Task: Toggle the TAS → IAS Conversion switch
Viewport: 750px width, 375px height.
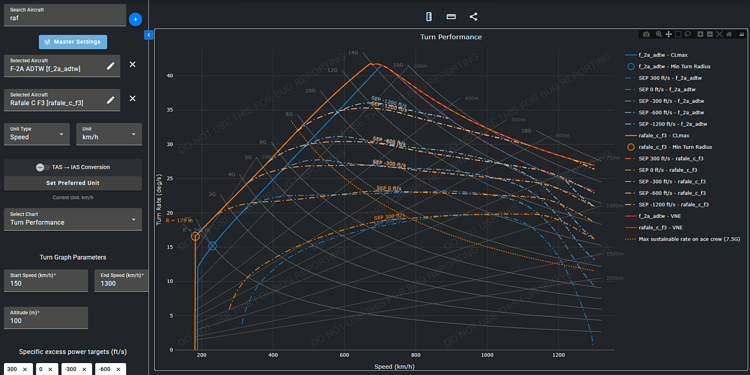Action: [43, 167]
